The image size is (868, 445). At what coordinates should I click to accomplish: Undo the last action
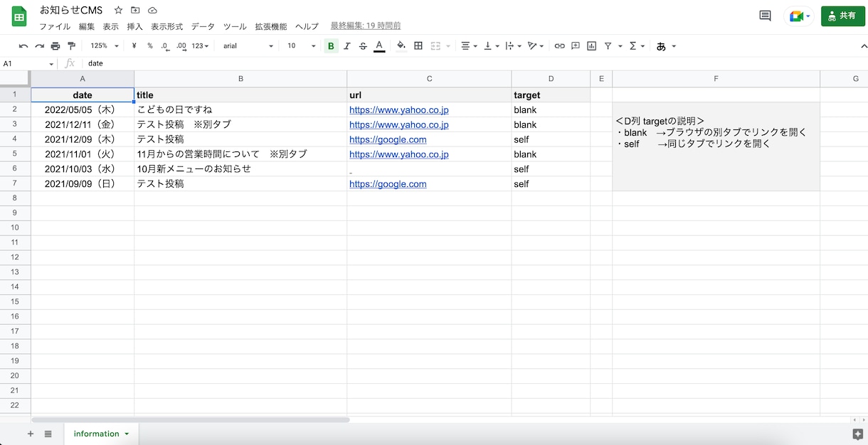[23, 46]
